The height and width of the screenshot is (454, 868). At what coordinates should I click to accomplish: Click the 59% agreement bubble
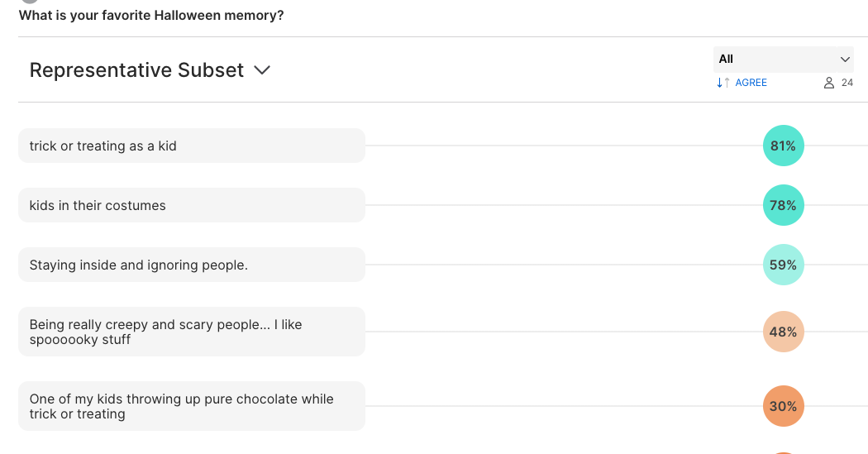point(784,265)
